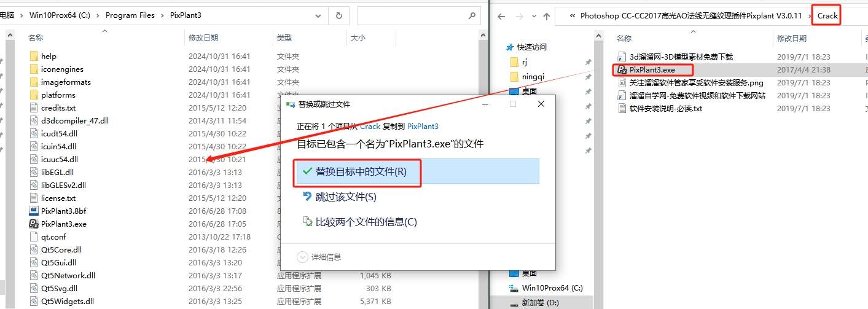This screenshot has width=868, height=309.
Task: Click the libGLESv2.dll file icon
Action: pos(34,185)
